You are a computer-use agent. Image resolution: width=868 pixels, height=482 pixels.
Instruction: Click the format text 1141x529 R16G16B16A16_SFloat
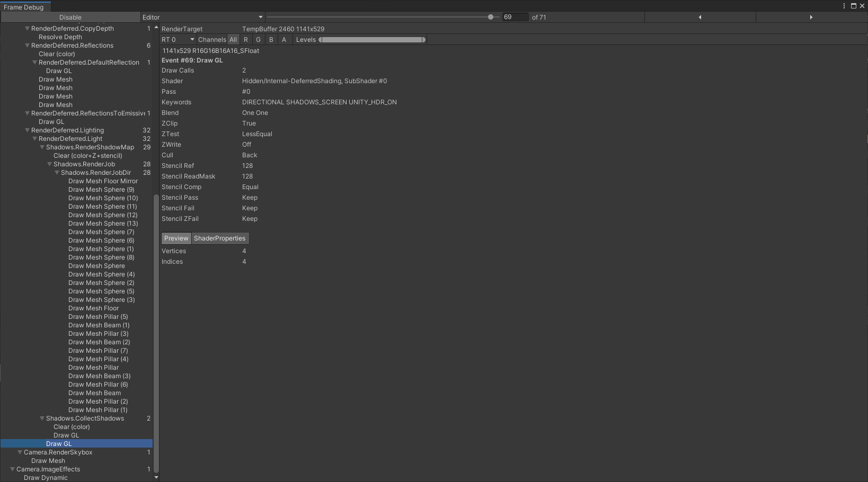click(x=211, y=51)
